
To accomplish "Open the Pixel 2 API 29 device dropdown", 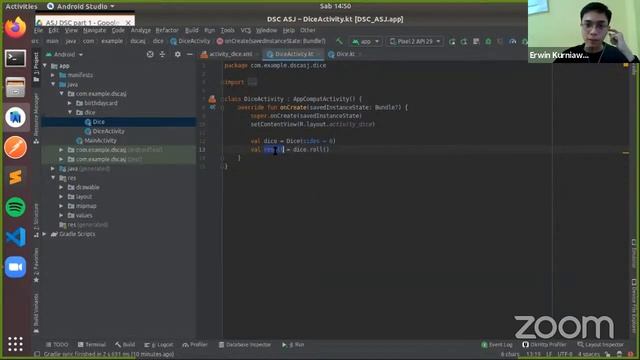I will click(x=415, y=42).
